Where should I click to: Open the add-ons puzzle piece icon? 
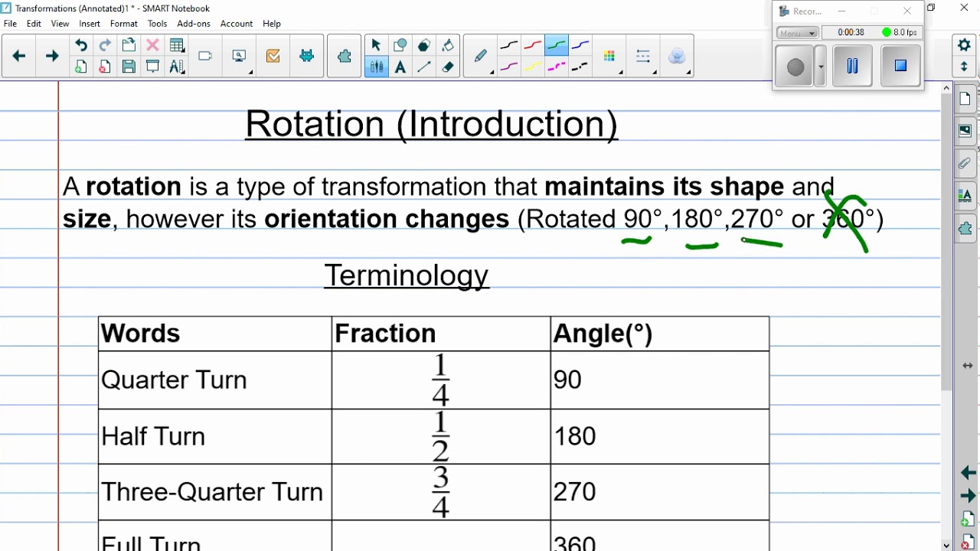(345, 56)
